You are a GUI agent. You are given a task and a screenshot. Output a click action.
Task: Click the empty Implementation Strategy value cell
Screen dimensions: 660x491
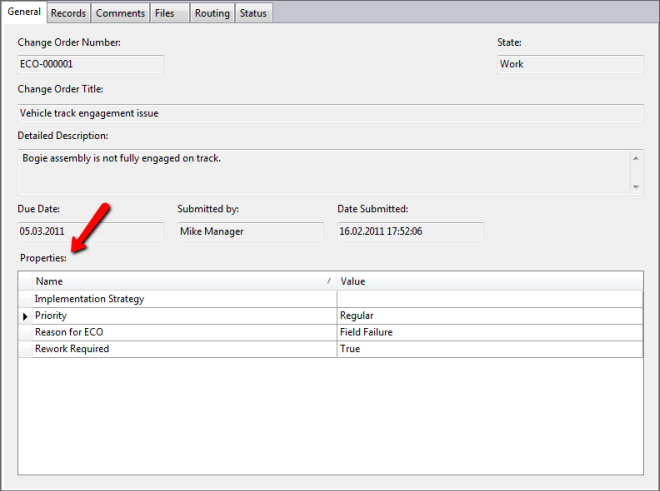(x=490, y=299)
